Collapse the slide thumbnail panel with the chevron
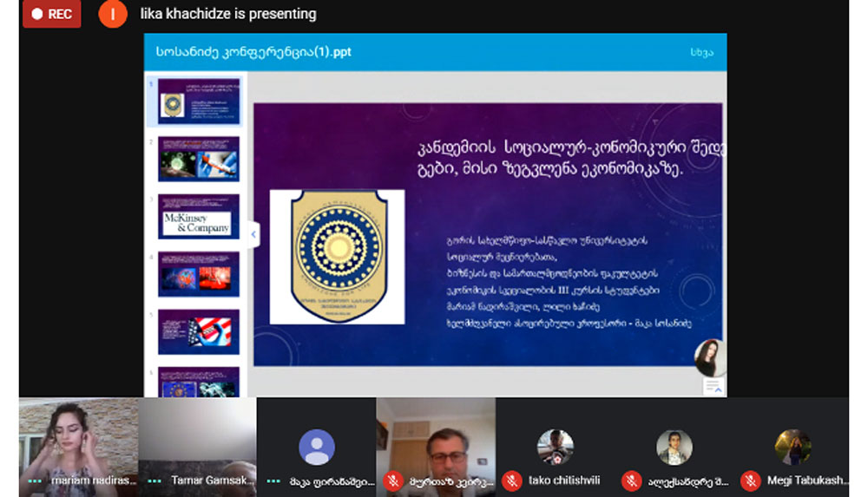 [253, 233]
